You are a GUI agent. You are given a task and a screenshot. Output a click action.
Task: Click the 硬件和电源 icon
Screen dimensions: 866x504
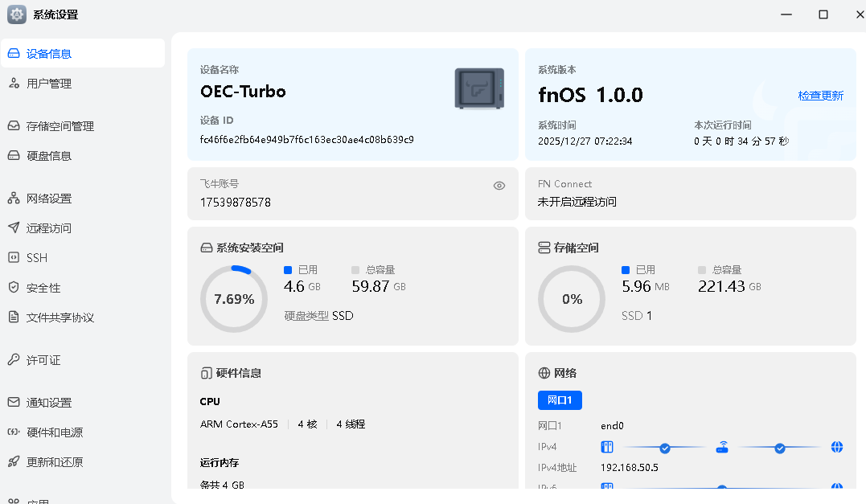coord(14,432)
